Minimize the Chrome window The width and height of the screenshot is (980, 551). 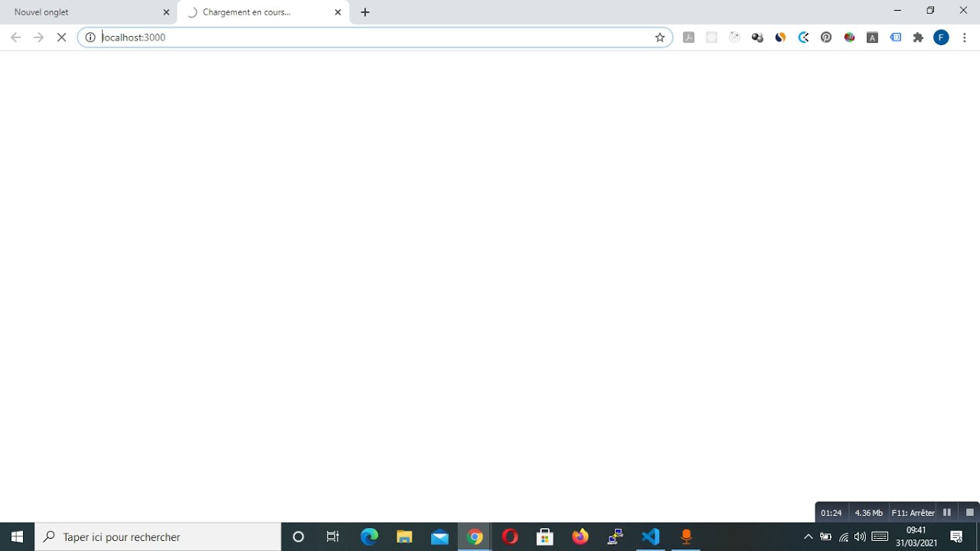tap(897, 11)
